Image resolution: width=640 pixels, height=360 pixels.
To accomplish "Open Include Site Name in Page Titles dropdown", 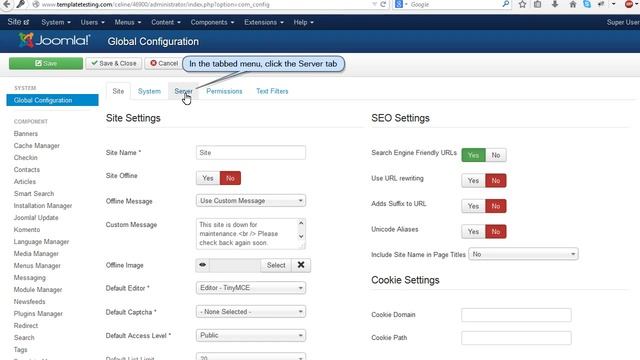I will 523,254.
